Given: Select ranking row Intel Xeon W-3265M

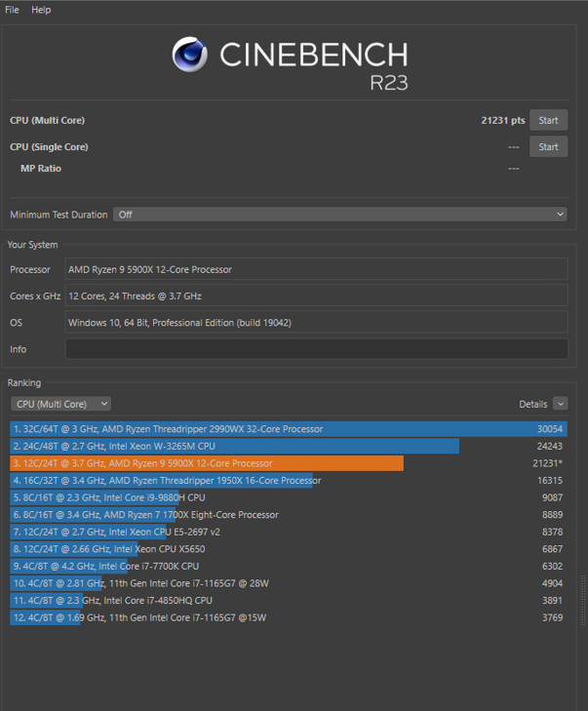Looking at the screenshot, I should pyautogui.click(x=289, y=446).
